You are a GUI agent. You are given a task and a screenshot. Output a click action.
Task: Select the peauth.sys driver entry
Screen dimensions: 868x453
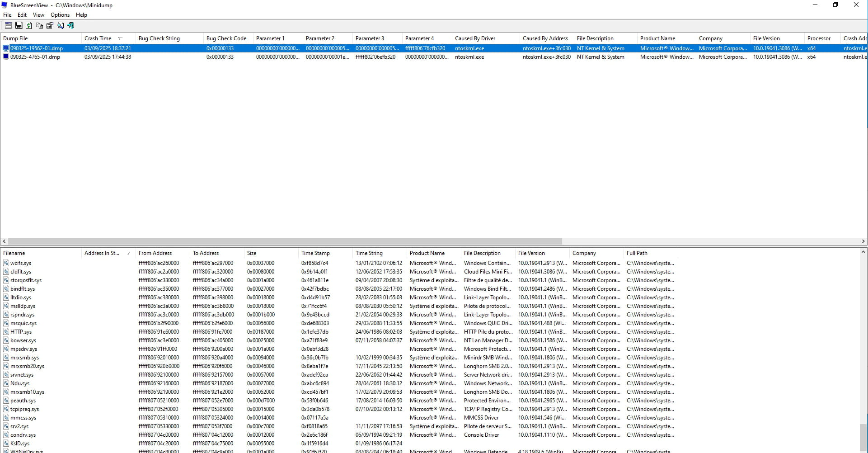(23, 401)
